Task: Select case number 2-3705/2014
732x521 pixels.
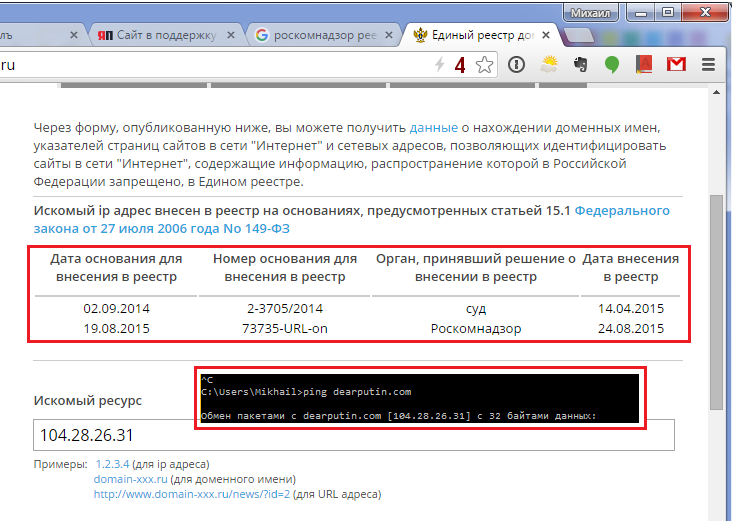Action: 285,309
